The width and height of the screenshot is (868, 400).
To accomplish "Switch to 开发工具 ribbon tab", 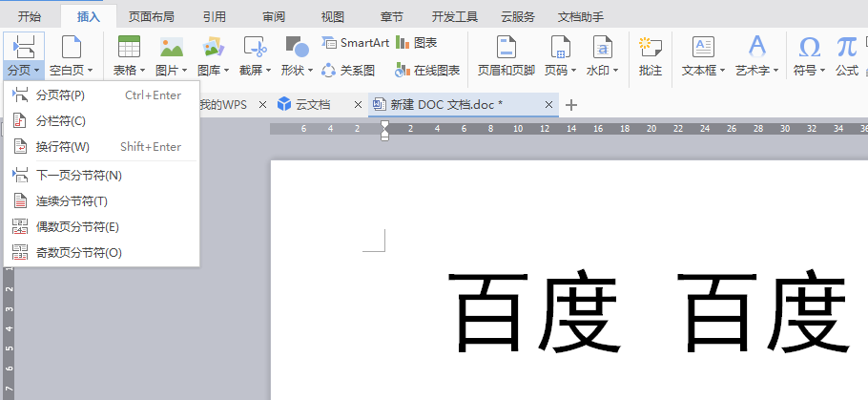I will pos(454,16).
